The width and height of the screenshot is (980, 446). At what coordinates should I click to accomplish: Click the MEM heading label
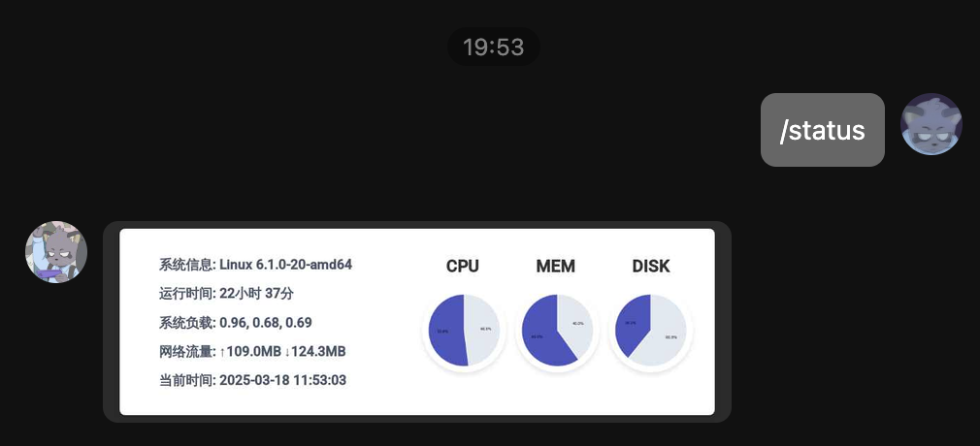556,266
